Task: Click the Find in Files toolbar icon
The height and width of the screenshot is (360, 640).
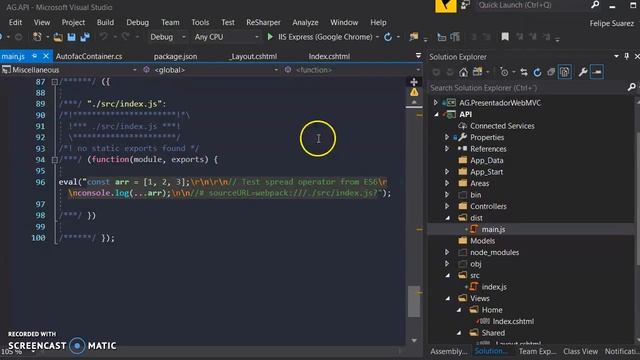Action: pyautogui.click(x=414, y=37)
